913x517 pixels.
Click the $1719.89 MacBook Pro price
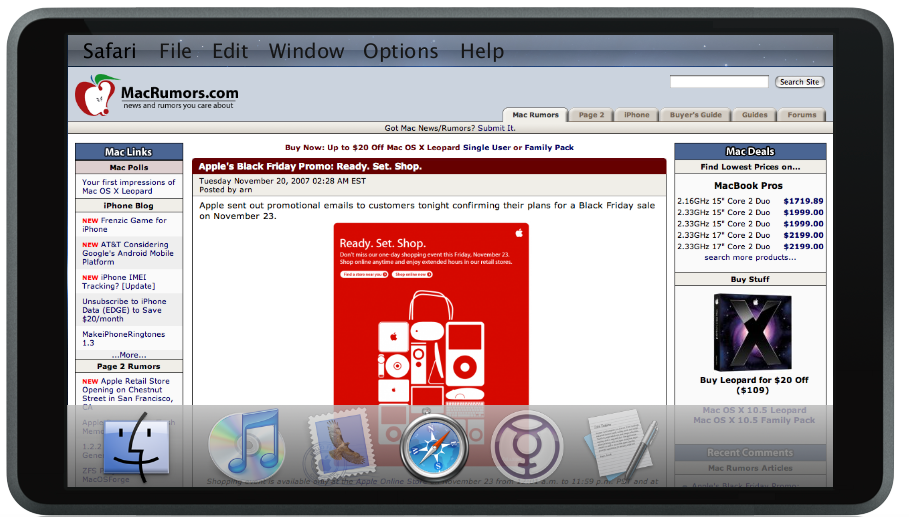803,201
